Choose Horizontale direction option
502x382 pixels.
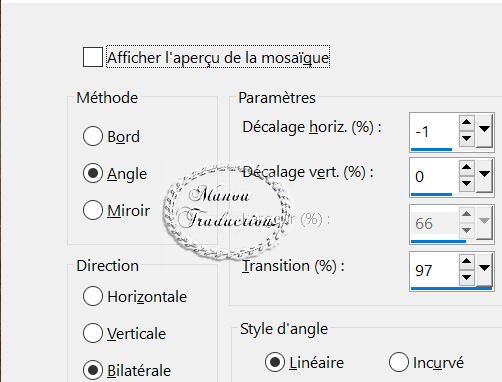coord(93,296)
